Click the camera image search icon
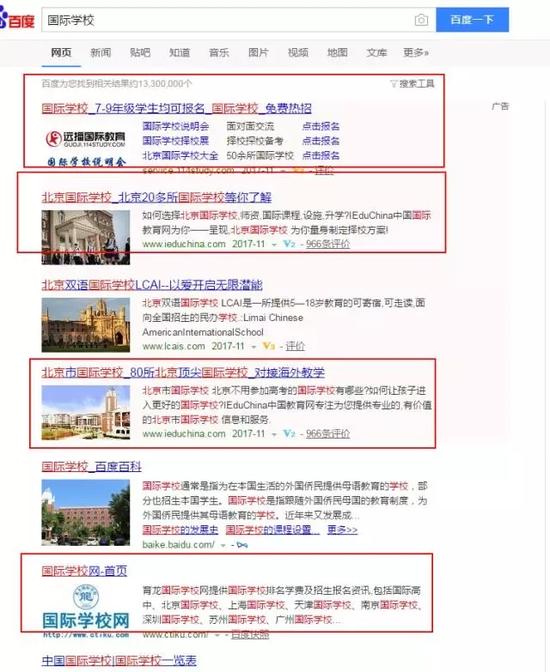Image resolution: width=550 pixels, height=672 pixels. [421, 20]
